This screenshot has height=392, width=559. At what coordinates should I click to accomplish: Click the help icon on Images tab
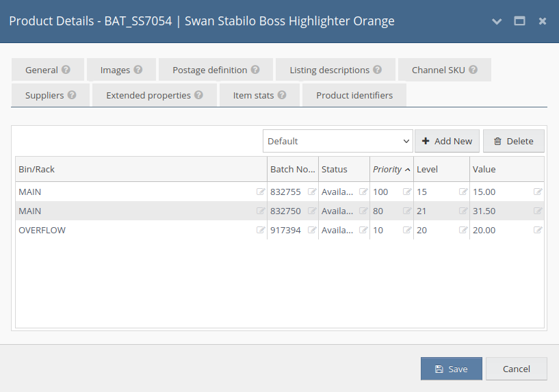click(138, 70)
